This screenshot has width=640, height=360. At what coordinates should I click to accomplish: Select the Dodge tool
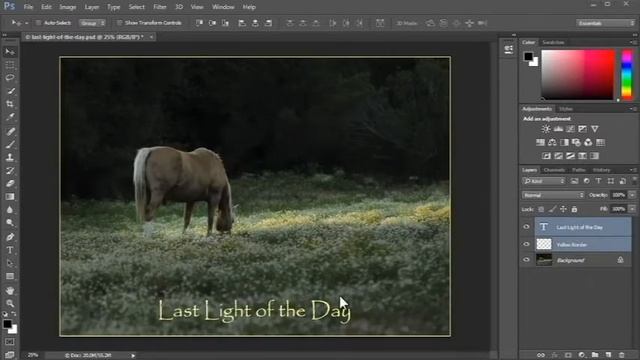tap(10, 223)
